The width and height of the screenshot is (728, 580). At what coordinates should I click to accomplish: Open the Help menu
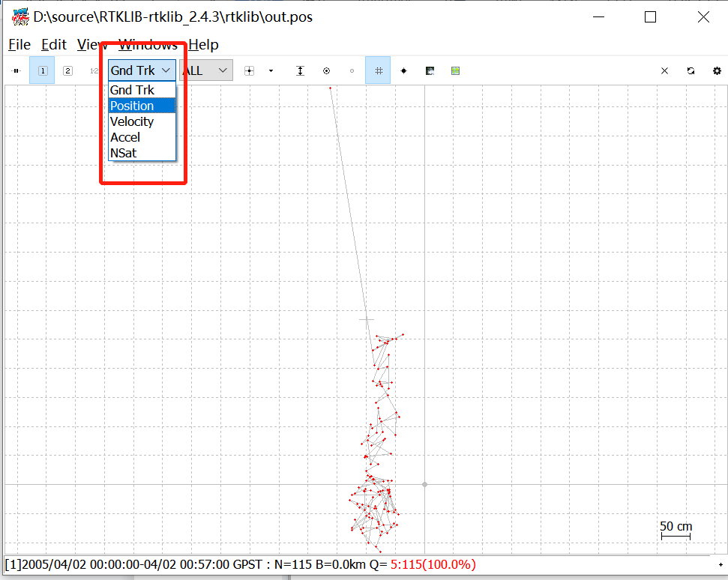[x=203, y=44]
